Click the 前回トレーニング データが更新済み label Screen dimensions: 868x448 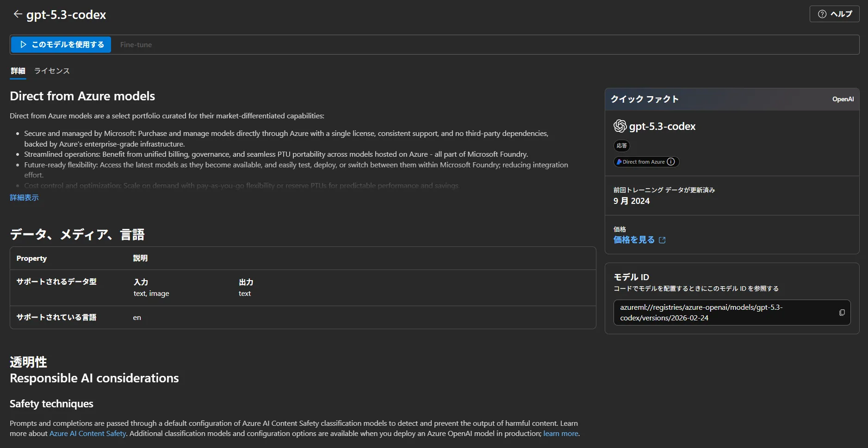[x=664, y=190]
